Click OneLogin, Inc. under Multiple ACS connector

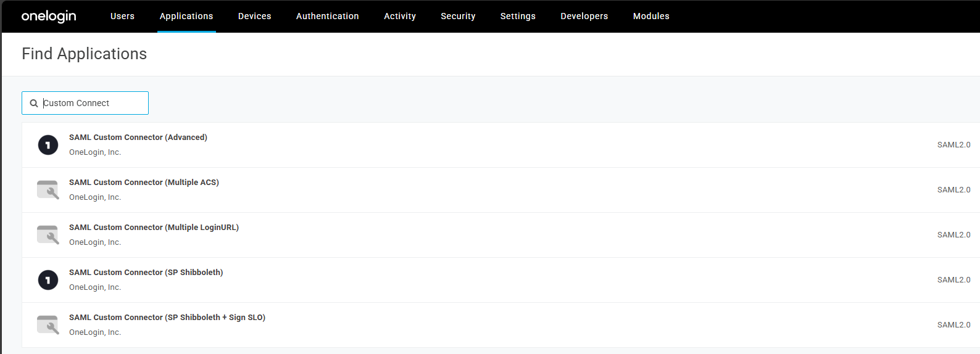coord(95,197)
